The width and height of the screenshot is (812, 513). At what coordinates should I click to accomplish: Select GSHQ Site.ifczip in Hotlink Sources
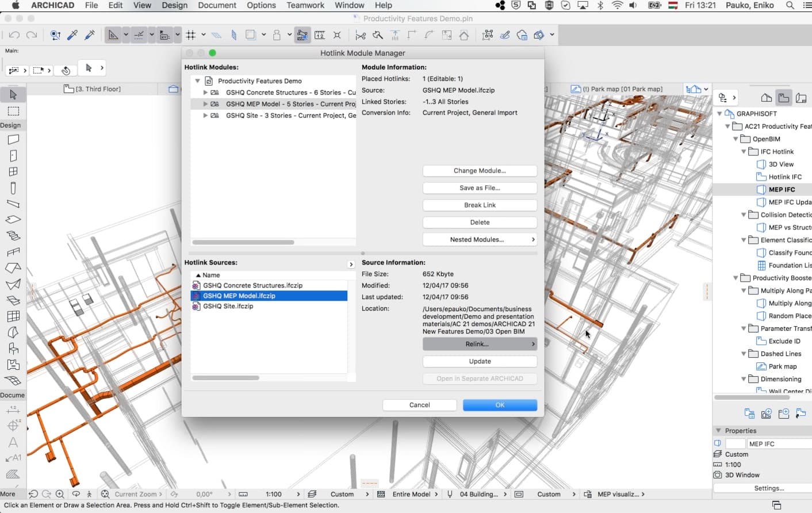tap(269, 307)
